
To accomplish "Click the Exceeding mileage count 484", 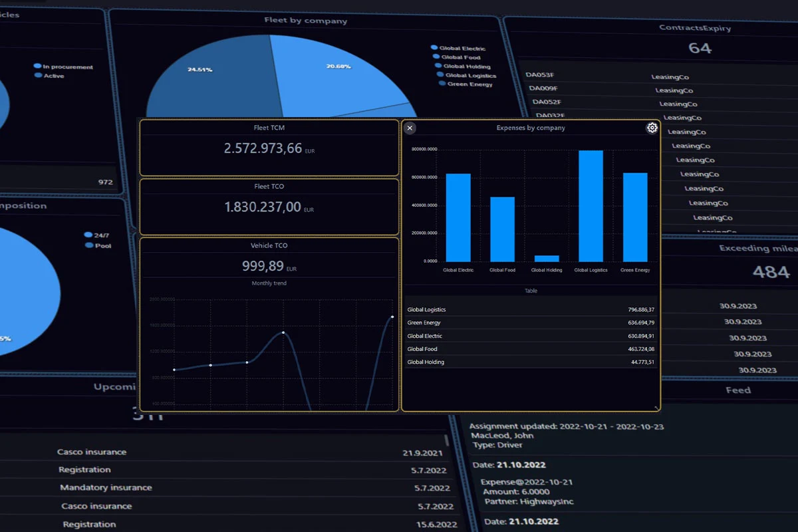I will [771, 271].
